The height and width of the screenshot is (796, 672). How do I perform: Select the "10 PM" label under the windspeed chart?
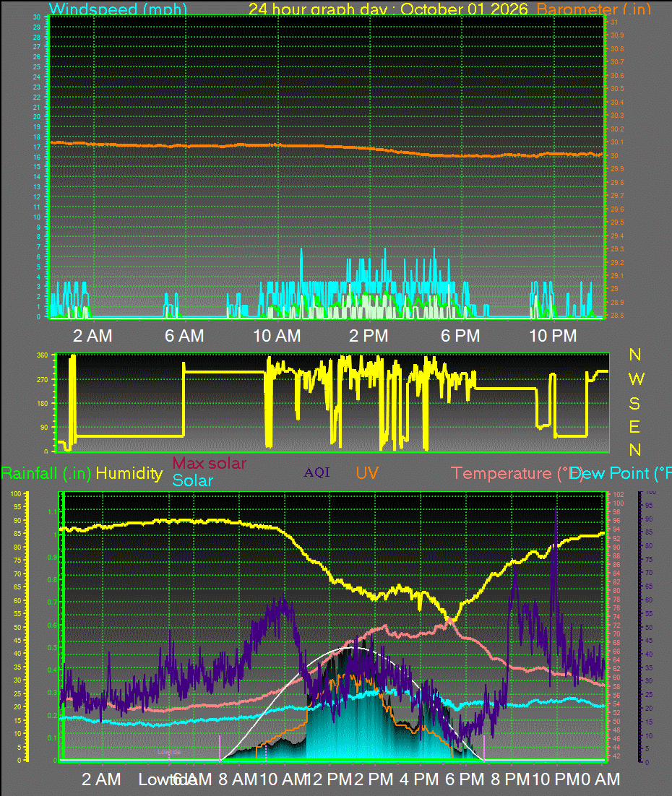click(553, 336)
